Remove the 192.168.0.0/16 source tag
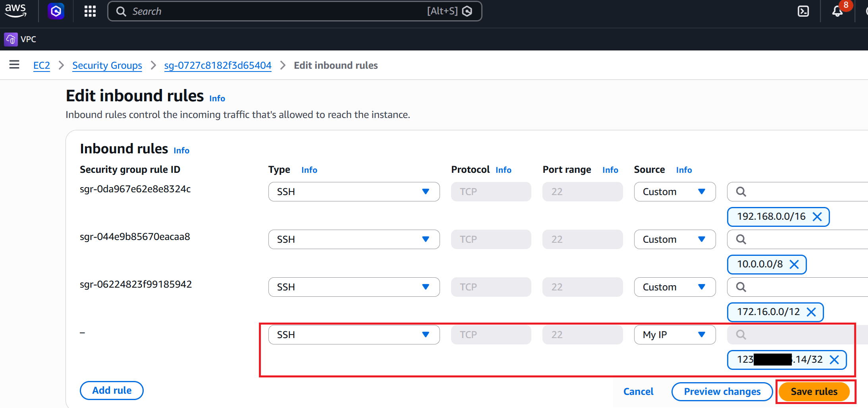868x408 pixels. (x=817, y=217)
